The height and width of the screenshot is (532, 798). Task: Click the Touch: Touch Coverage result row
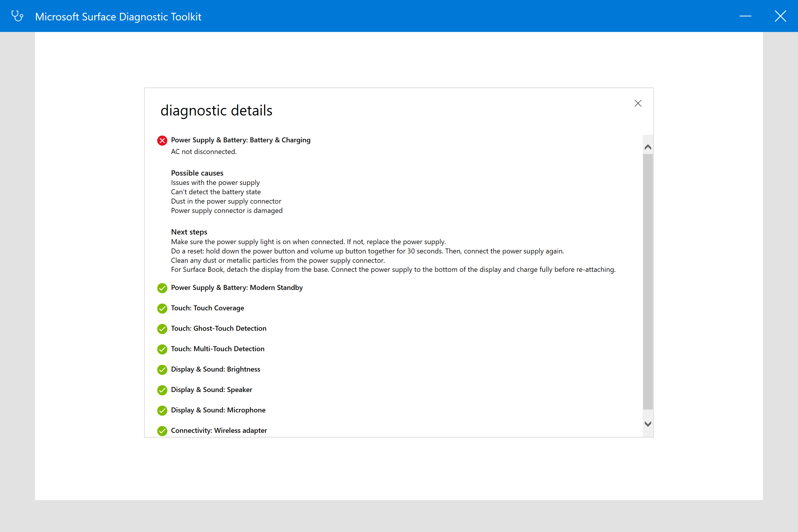(207, 308)
